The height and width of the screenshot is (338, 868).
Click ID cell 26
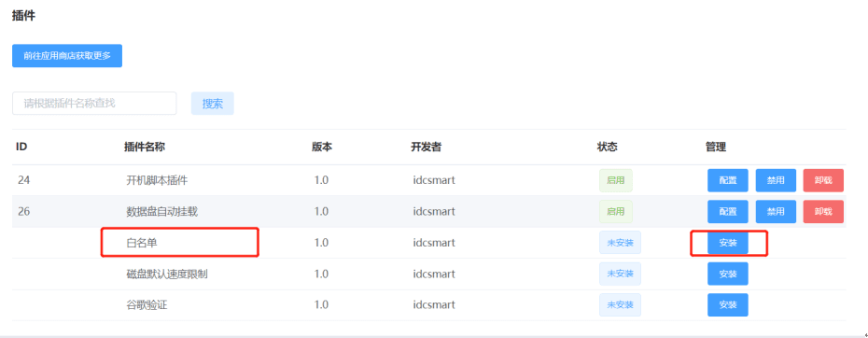[23, 212]
